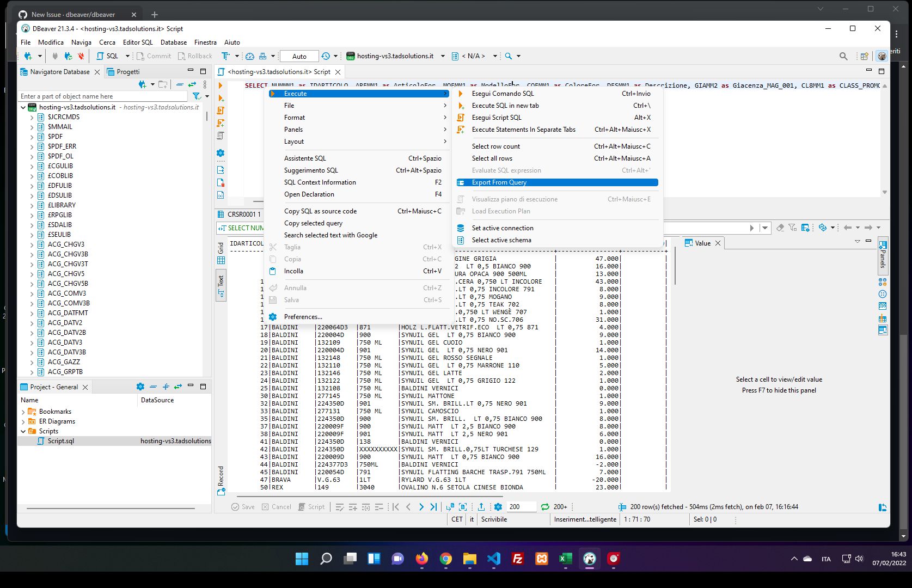Click the green refresh results icon
The width and height of the screenshot is (912, 588).
point(545,507)
